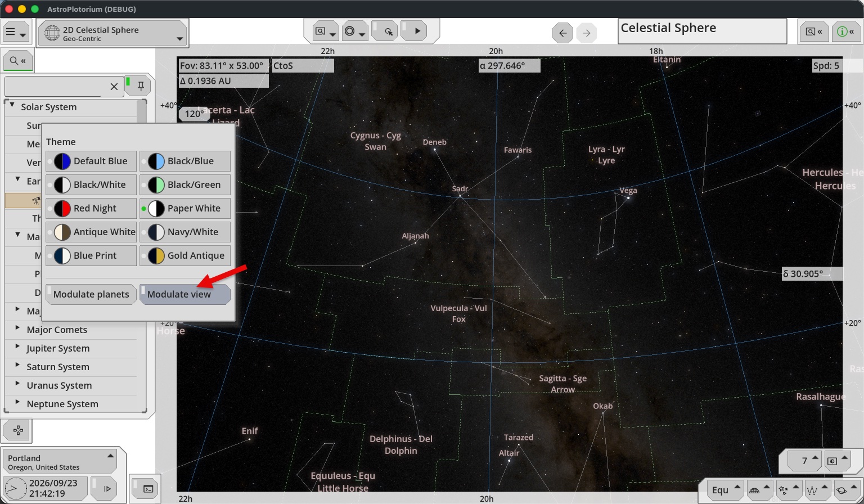Open the planet display options dropdown
Image resolution: width=864 pixels, height=504 pixels.
(847, 490)
